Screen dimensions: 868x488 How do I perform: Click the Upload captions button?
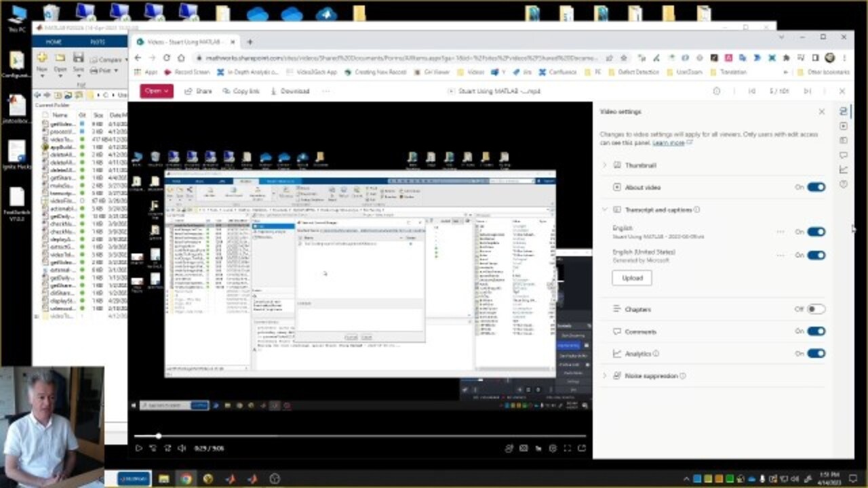coord(632,278)
